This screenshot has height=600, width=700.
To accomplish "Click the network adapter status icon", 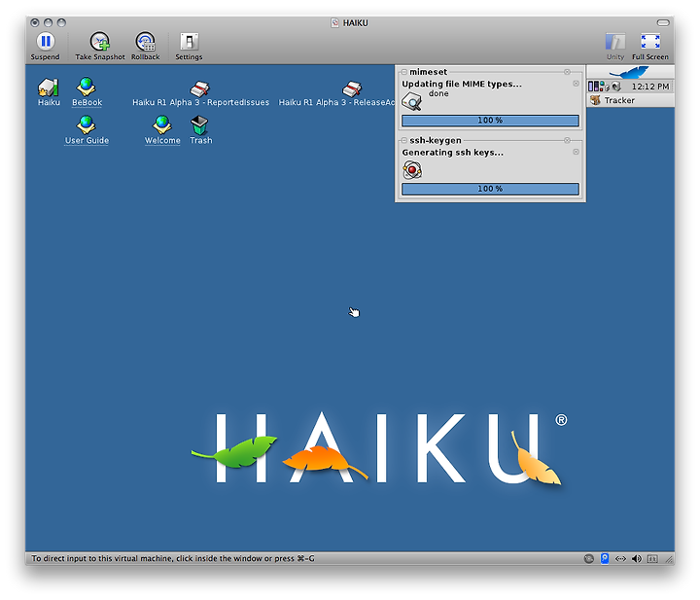I will (x=620, y=558).
